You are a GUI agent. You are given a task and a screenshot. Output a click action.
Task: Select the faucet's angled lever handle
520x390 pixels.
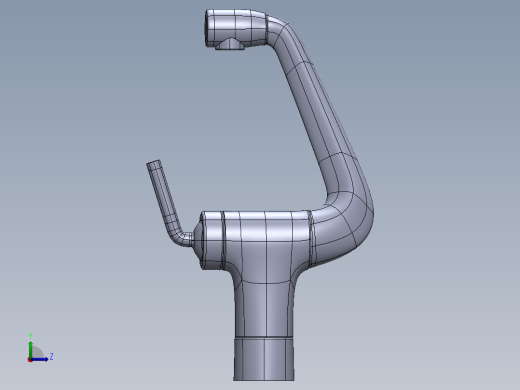coord(166,203)
